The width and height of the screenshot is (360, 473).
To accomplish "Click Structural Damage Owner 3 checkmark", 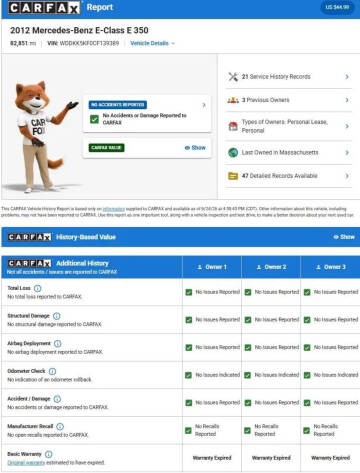I will click(x=307, y=320).
